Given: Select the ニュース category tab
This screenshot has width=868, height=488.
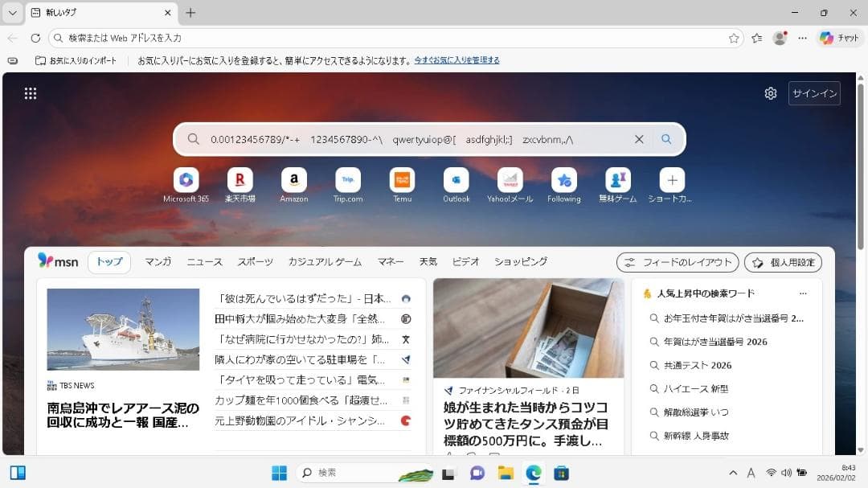Looking at the screenshot, I should [204, 261].
